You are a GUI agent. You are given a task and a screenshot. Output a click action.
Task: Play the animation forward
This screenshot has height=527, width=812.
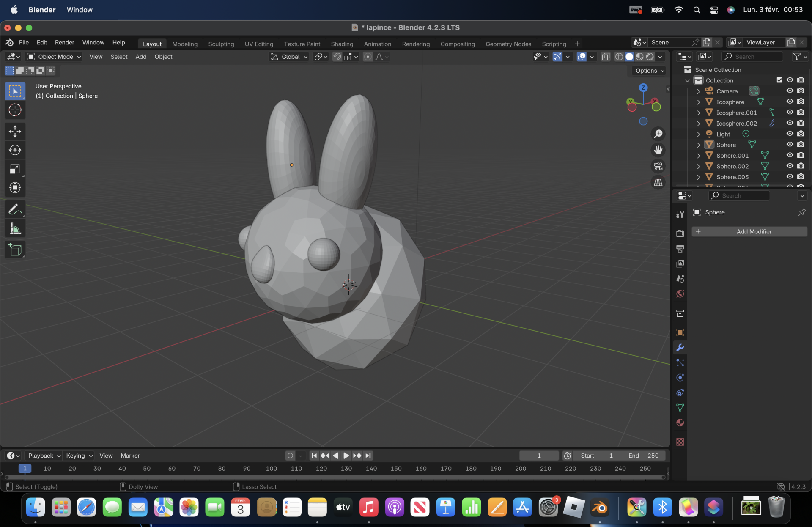click(x=346, y=456)
